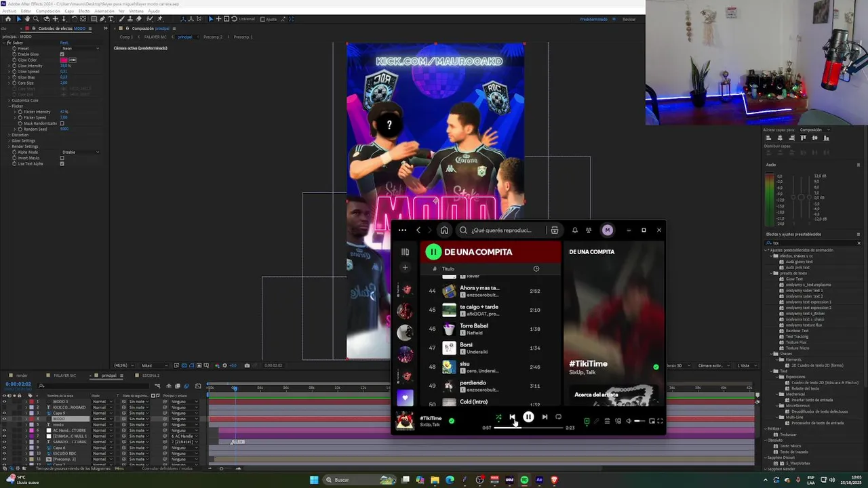Click the Home icon in After Effects toolbar
This screenshot has height=488, width=868.
pos(8,19)
